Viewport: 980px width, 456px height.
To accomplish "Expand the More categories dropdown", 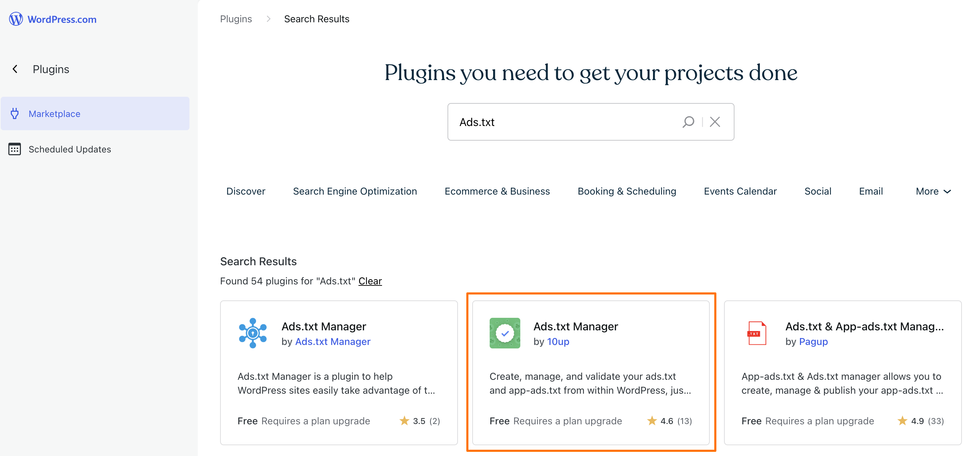I will (x=933, y=191).
